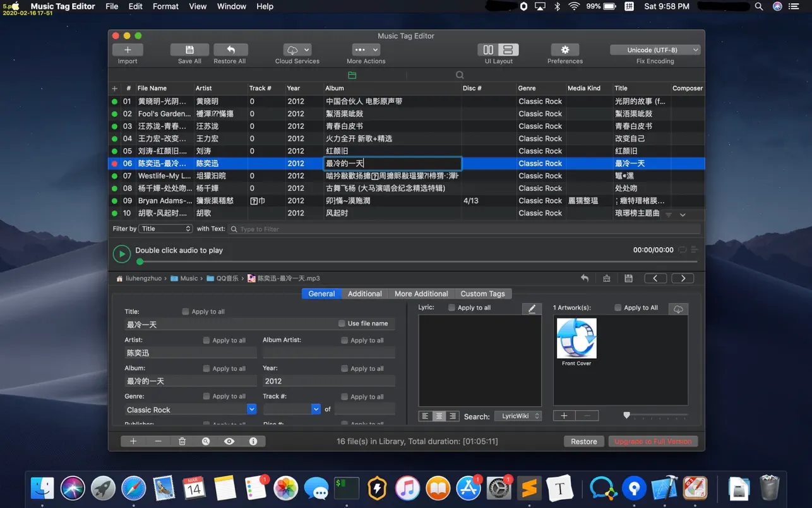Click the Upgrade to Full Version button
The image size is (812, 508).
coord(653,442)
